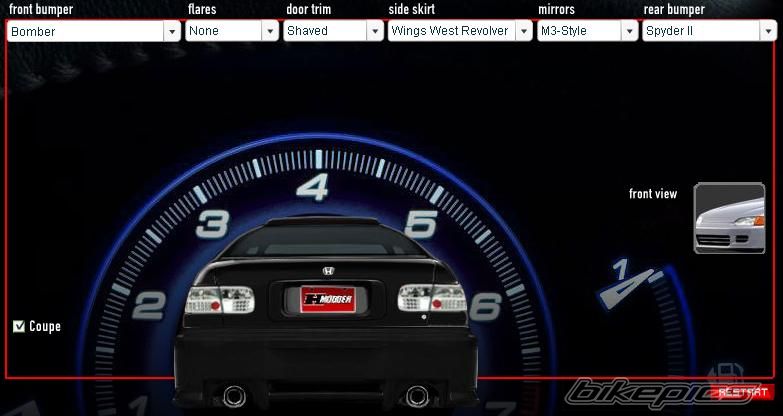Open the flares dropdown set to None
Viewport: 783px width, 416px height.
click(232, 31)
